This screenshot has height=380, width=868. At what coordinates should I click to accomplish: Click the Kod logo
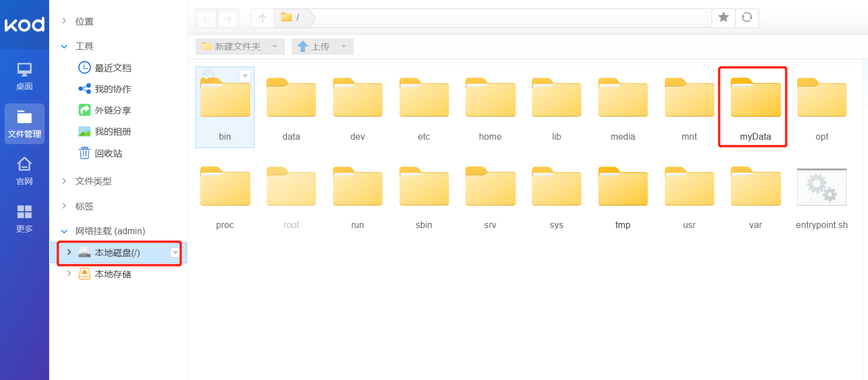pos(24,25)
